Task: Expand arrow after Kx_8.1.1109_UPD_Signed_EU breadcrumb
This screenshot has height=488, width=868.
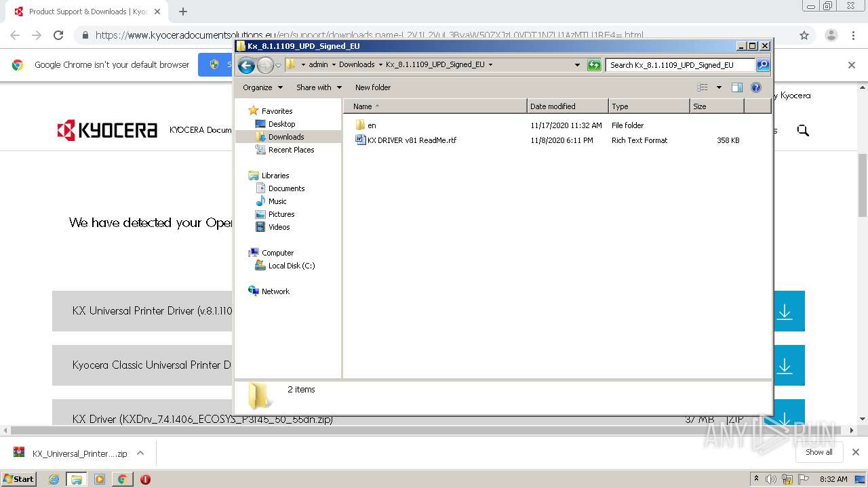Action: click(490, 65)
